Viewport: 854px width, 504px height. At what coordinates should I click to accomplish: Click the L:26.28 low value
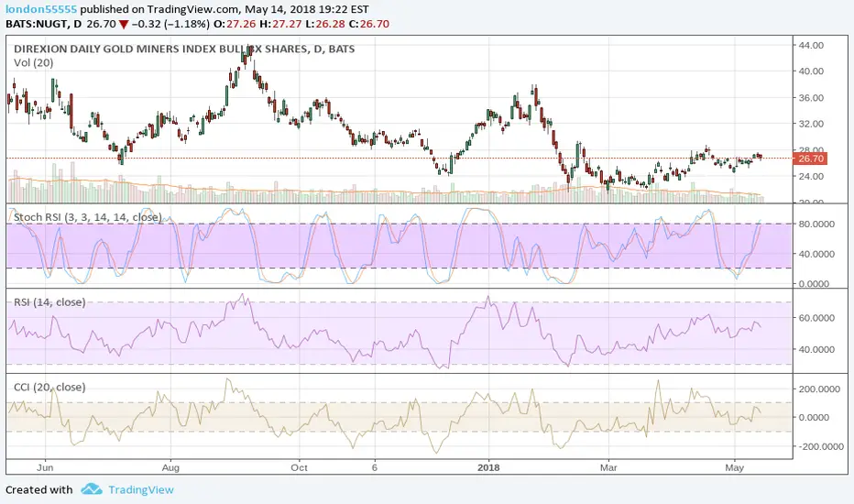pos(324,24)
